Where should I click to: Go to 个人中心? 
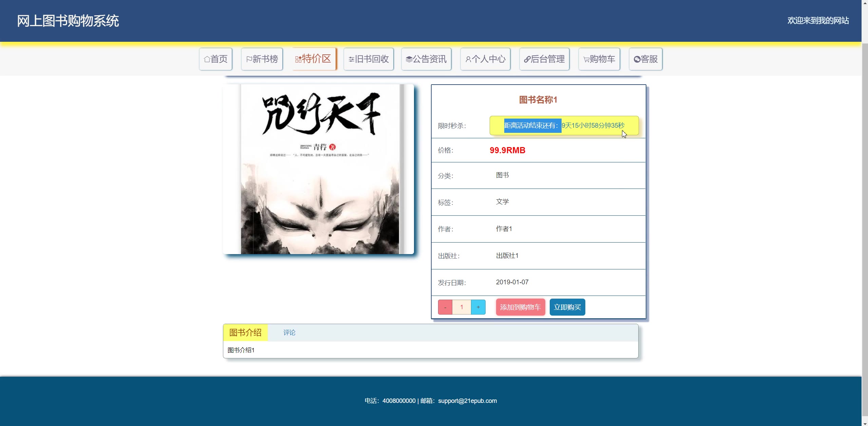485,59
